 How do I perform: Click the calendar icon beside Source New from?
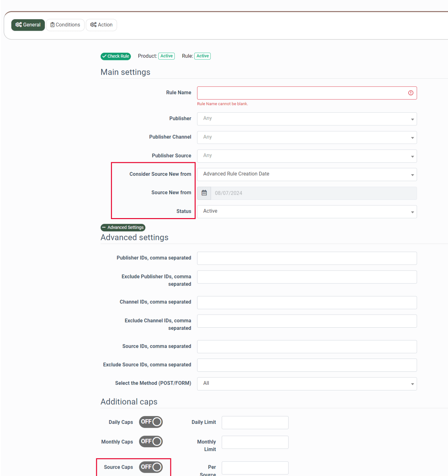pos(204,193)
